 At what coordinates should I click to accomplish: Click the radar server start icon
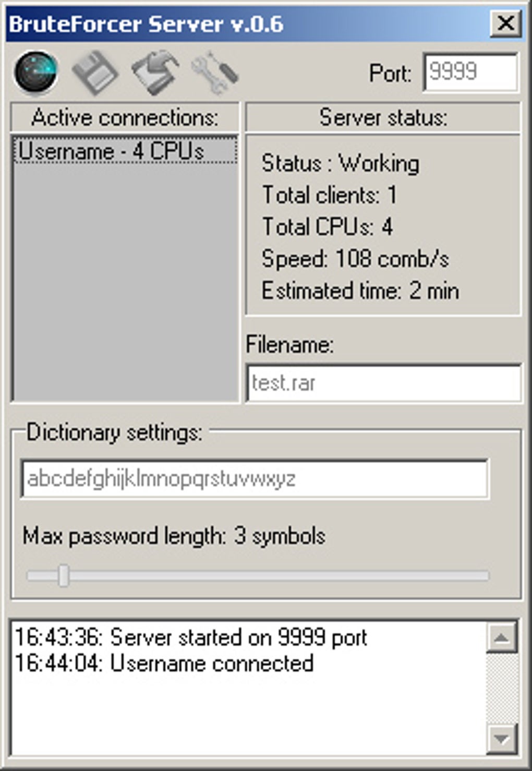pyautogui.click(x=35, y=72)
